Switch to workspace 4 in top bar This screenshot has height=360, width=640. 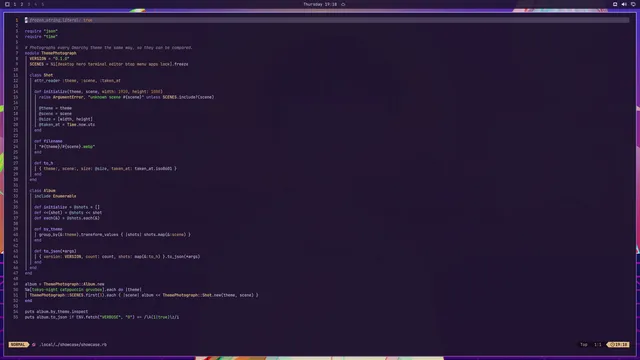click(36, 4)
